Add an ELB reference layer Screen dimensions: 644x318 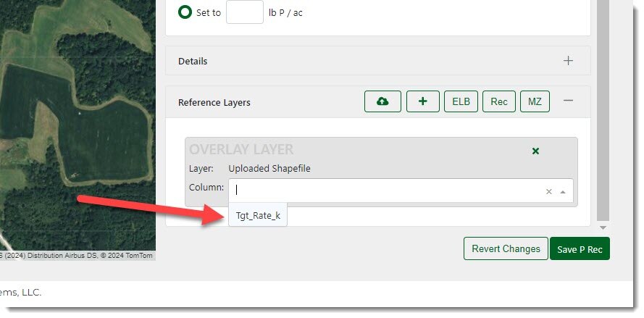pyautogui.click(x=461, y=101)
